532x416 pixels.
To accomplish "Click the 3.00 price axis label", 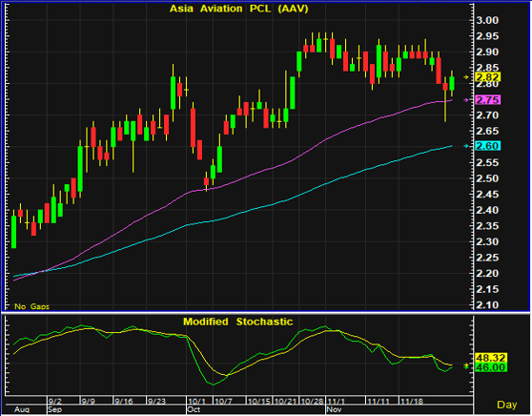I will [487, 20].
